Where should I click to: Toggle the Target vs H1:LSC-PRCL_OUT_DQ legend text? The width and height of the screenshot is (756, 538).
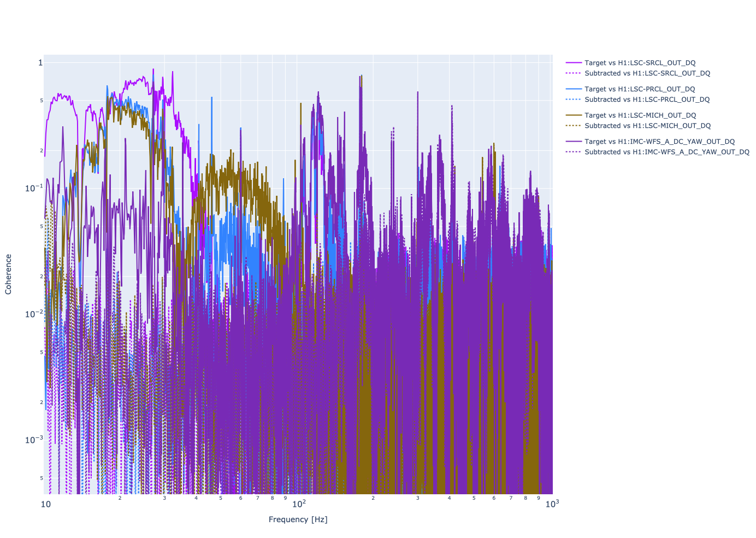[640, 89]
